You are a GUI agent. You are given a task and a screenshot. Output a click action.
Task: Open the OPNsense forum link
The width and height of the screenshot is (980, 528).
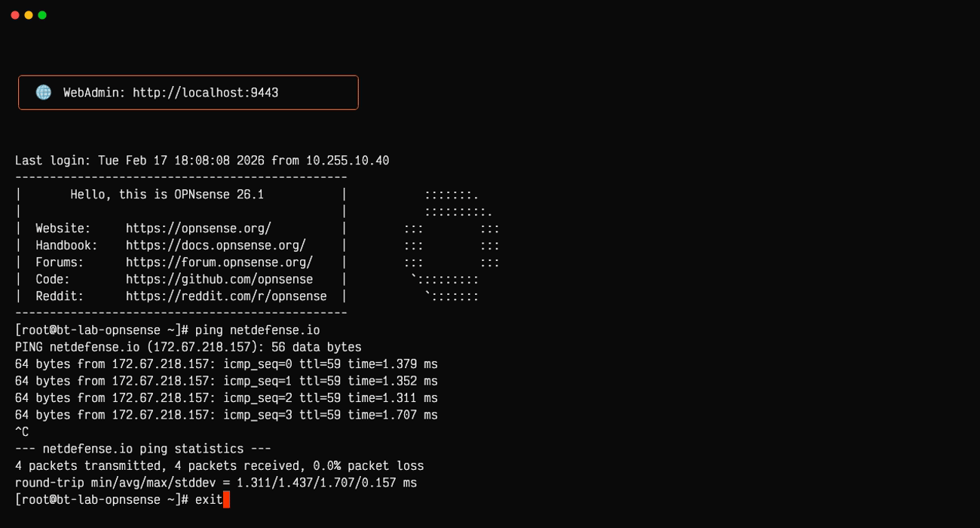(219, 262)
